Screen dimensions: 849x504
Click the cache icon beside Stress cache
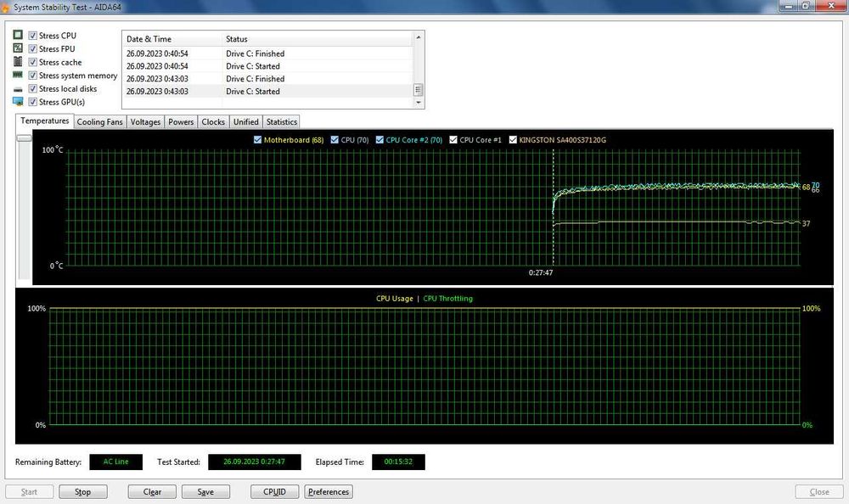pyautogui.click(x=18, y=61)
